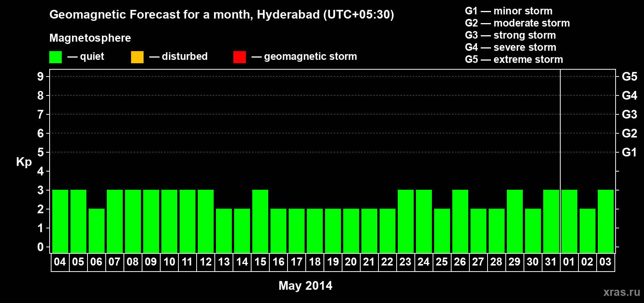Click date label 22 on axis
Viewport: 644px width, 303px height.
[x=387, y=262]
